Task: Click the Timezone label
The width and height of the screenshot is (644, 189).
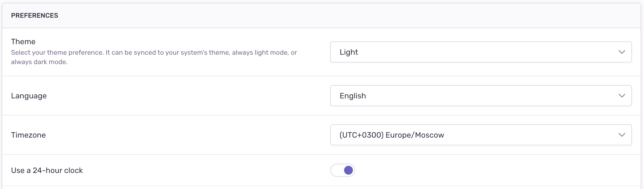Action: point(28,135)
